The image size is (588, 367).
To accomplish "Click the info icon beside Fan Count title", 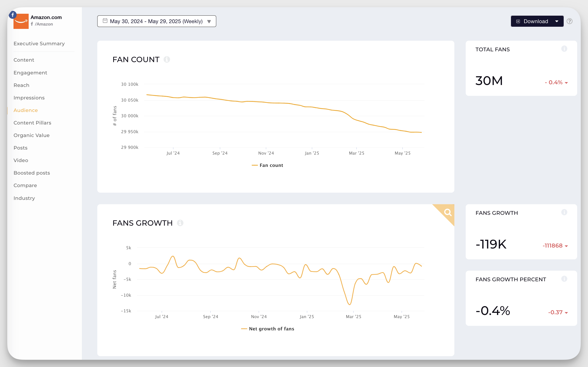I will click(x=167, y=59).
